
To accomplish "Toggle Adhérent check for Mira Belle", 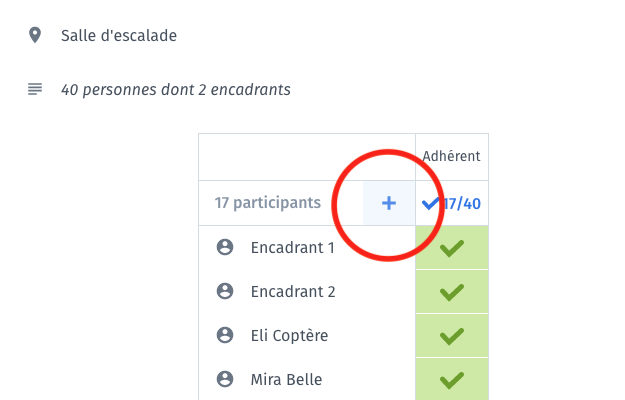I will [x=452, y=379].
